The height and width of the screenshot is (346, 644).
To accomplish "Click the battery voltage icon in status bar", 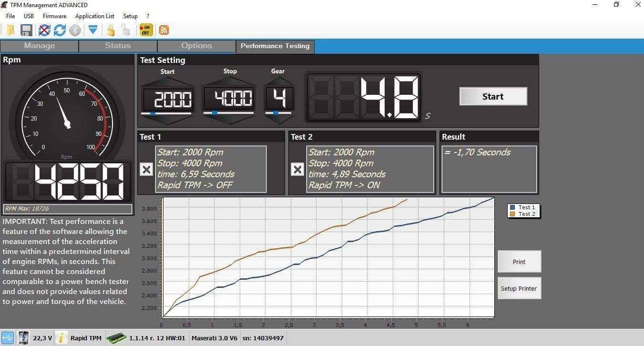I will [23, 338].
